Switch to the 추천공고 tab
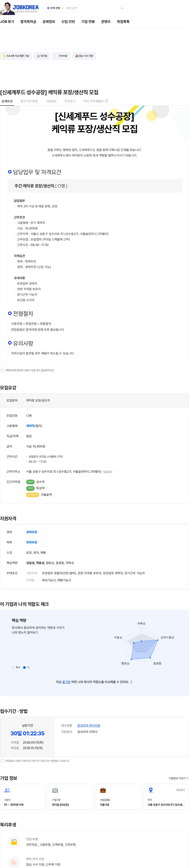 (x=70, y=101)
